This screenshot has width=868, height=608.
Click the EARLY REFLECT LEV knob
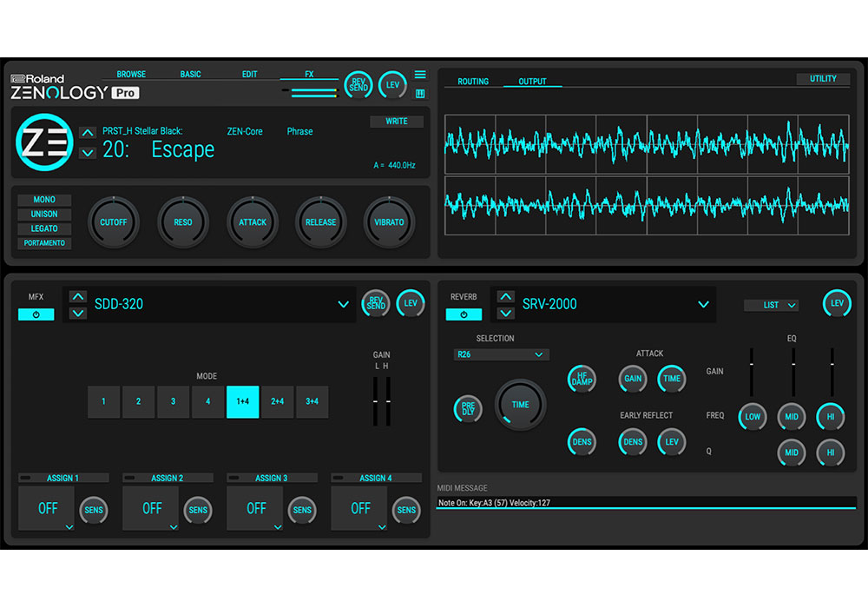pyautogui.click(x=672, y=442)
